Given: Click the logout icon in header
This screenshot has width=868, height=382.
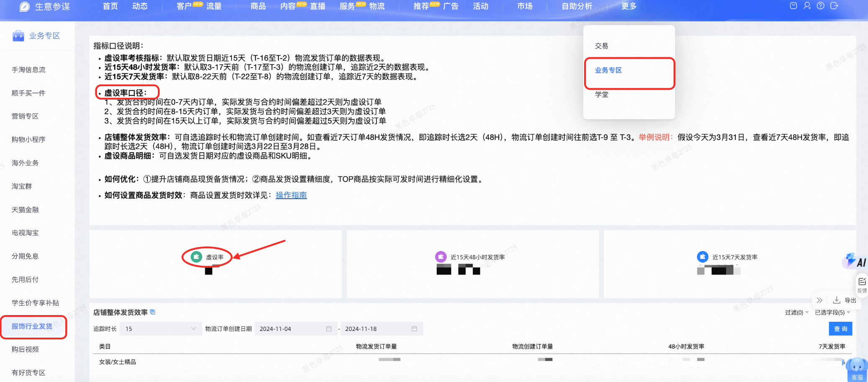Looking at the screenshot, I should [x=834, y=6].
